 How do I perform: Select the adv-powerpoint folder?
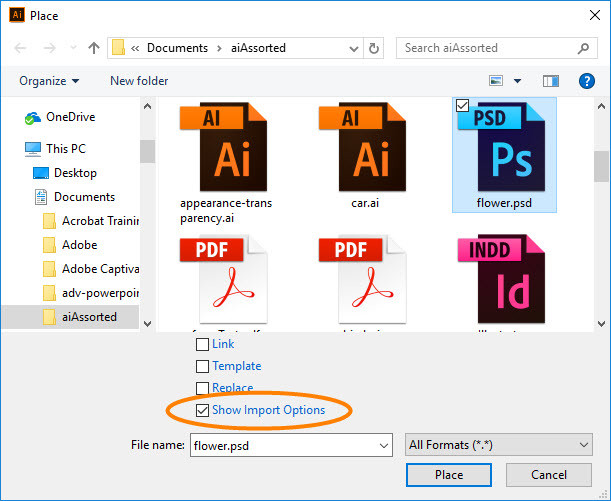(x=91, y=293)
